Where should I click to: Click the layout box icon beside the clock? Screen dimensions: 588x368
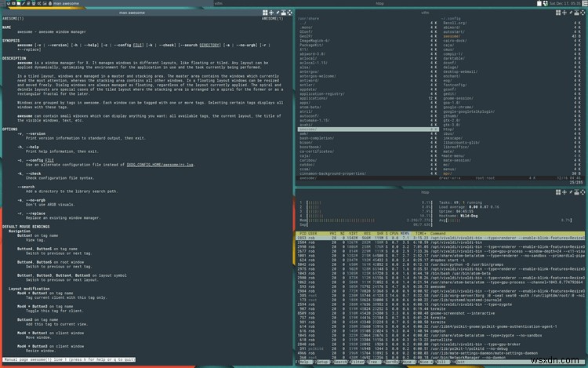pyautogui.click(x=585, y=3)
